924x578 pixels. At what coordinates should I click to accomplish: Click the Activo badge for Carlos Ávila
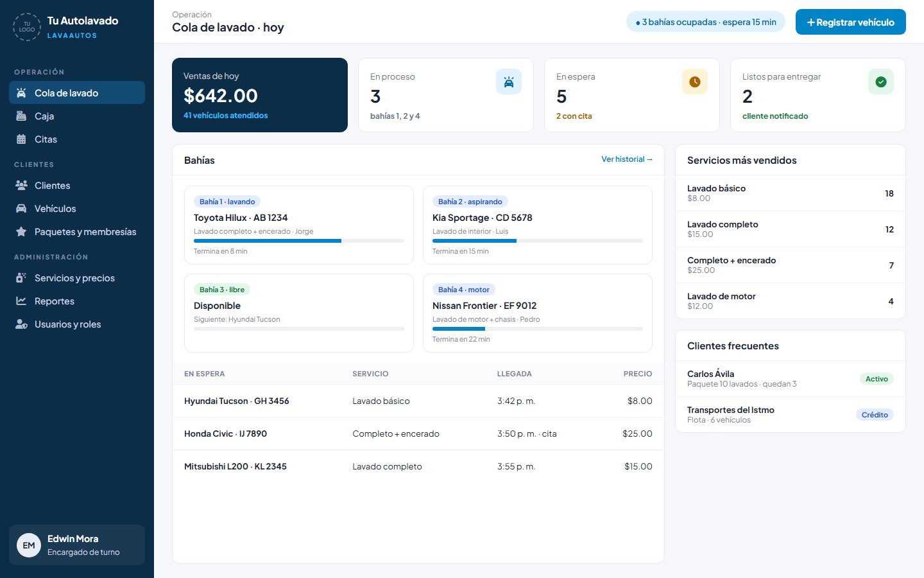pos(877,379)
